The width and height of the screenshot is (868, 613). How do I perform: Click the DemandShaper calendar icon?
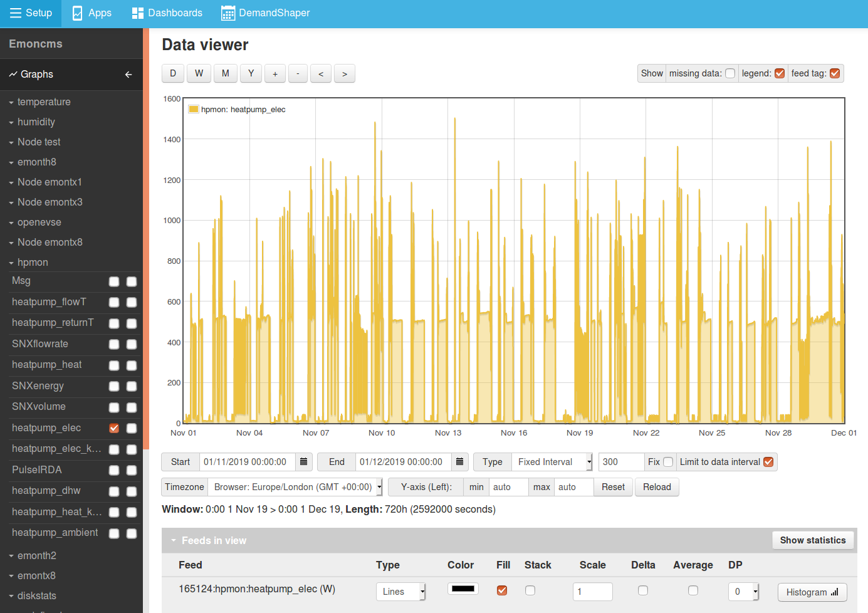click(x=228, y=13)
